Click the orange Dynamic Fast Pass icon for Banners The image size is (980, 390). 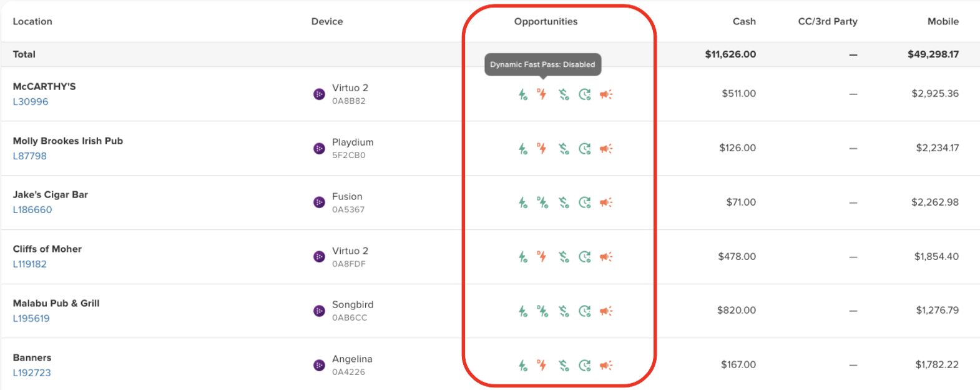[x=542, y=365]
